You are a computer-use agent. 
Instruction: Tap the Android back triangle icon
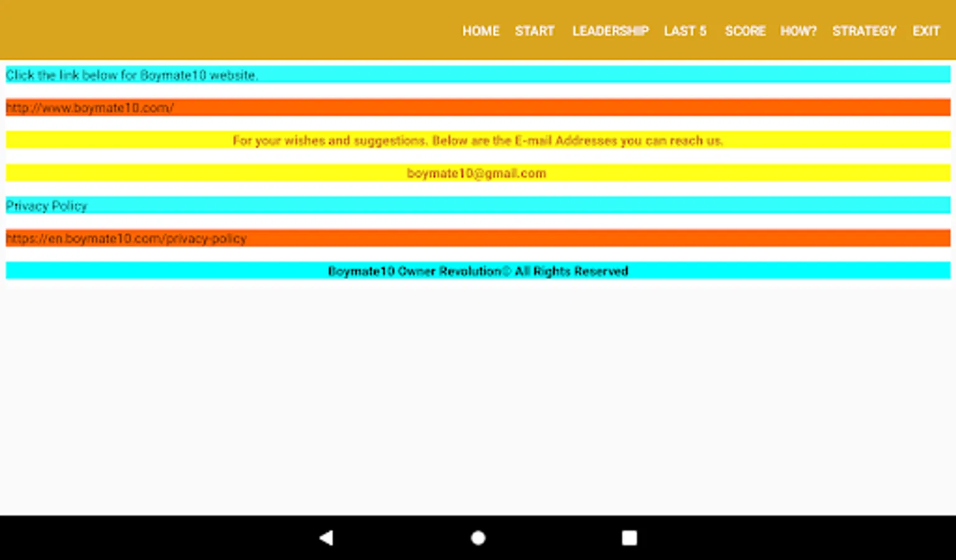pyautogui.click(x=326, y=538)
